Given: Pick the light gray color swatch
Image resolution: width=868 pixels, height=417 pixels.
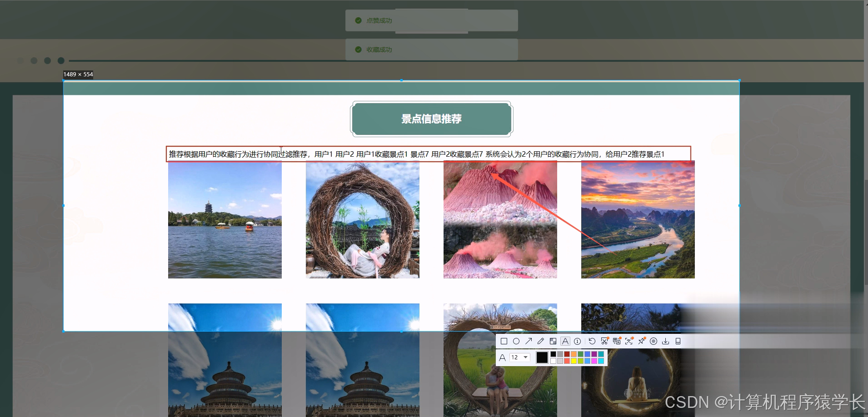Looking at the screenshot, I should point(560,361).
